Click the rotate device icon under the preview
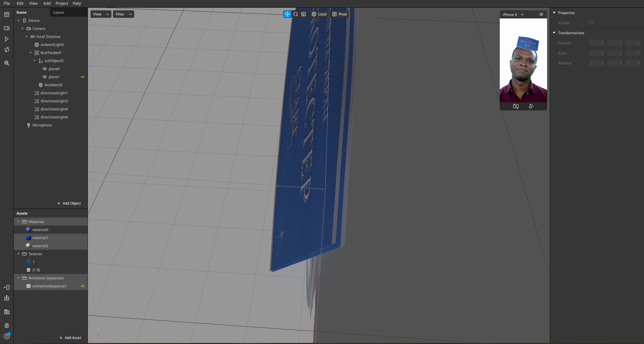644x344 pixels. (531, 106)
